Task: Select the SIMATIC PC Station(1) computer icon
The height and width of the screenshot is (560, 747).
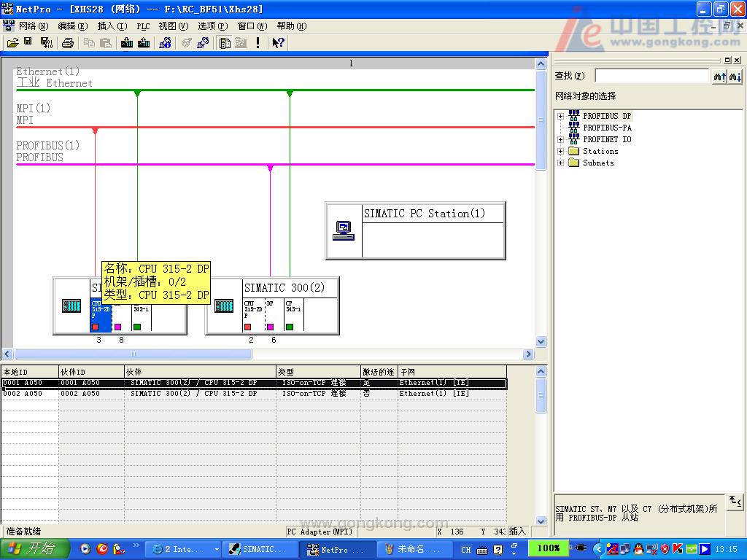Action: click(x=344, y=231)
